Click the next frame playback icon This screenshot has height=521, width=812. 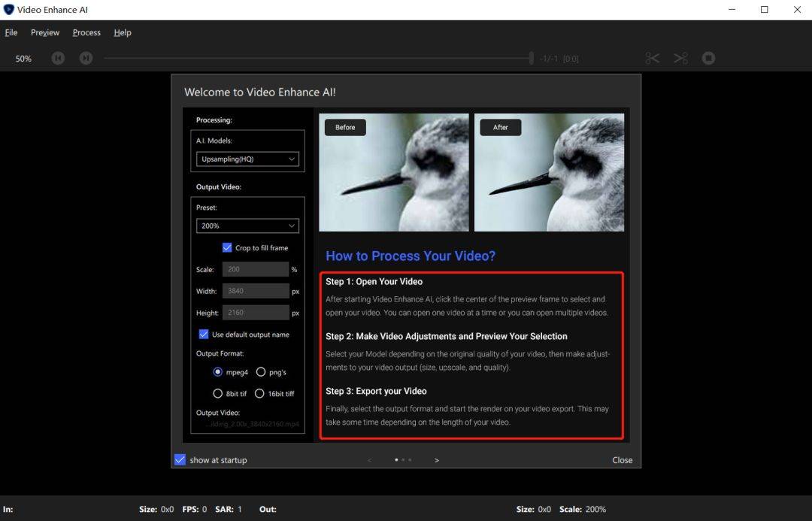pyautogui.click(x=86, y=58)
